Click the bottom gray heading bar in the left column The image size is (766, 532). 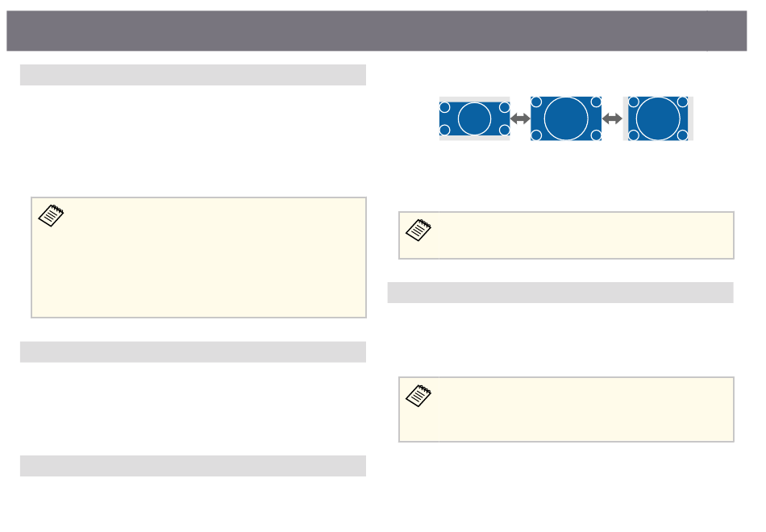point(194,466)
